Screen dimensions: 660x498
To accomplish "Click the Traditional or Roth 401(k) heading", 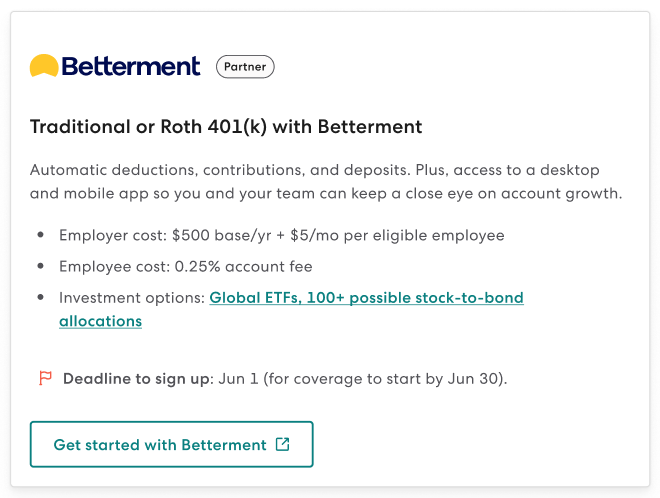I will point(226,127).
